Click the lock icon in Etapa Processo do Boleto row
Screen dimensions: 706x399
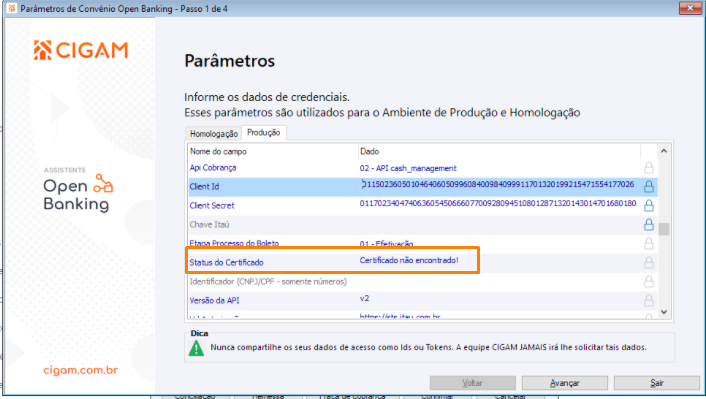(649, 243)
